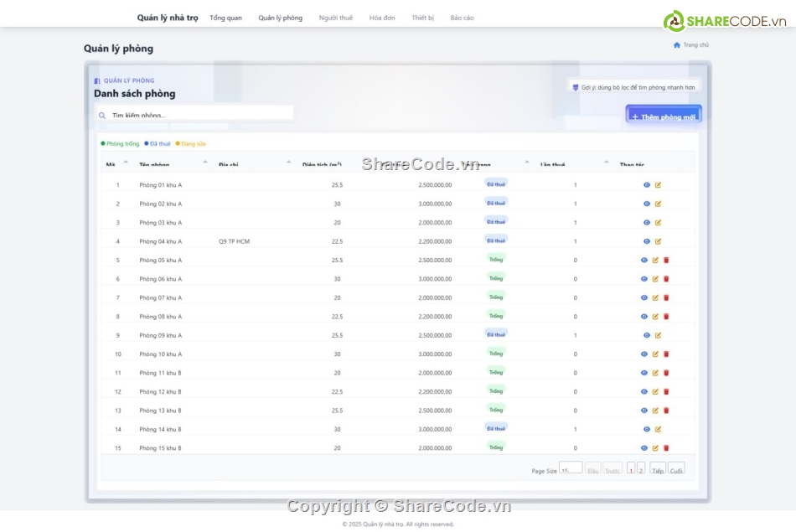Toggle the Phòng trống status filter

(119, 143)
